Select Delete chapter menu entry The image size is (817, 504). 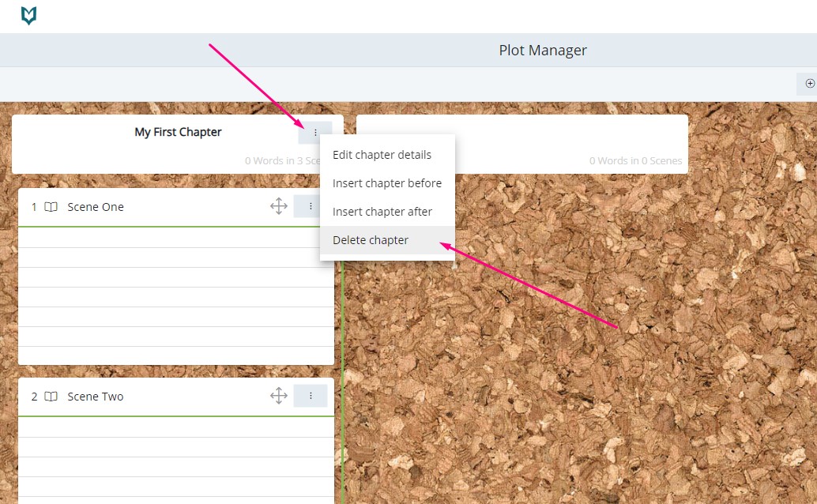point(387,240)
